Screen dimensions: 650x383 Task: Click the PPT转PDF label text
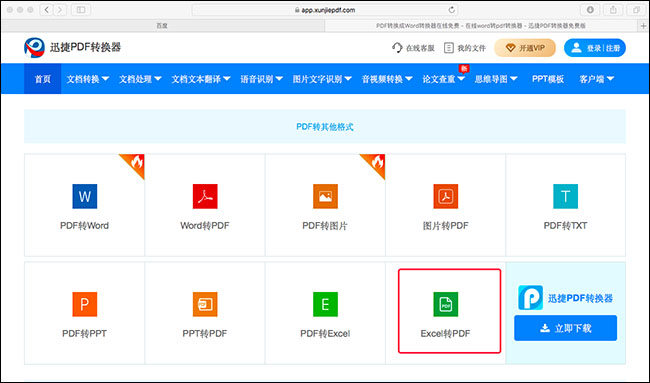[x=205, y=333]
